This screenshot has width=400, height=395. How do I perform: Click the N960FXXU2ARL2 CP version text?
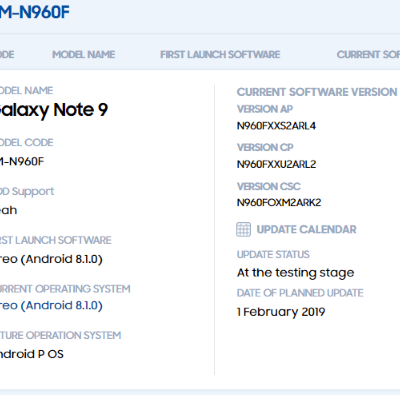[x=276, y=164]
